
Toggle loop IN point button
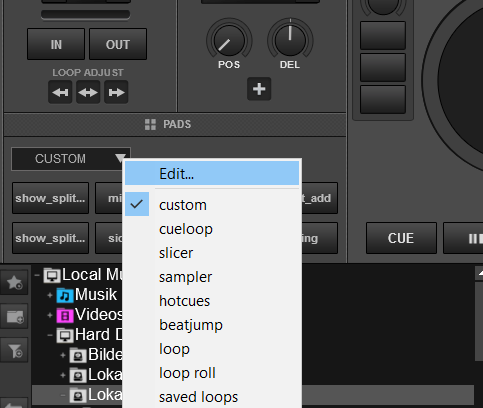56,44
